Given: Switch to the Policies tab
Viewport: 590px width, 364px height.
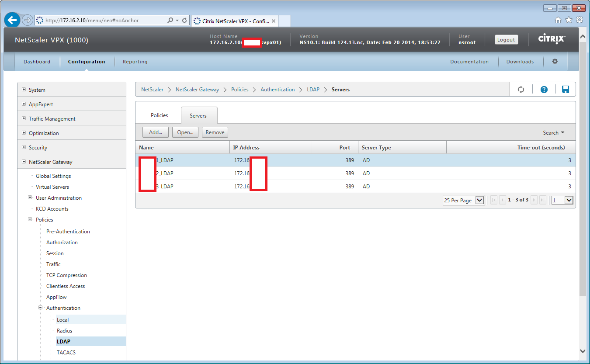Looking at the screenshot, I should pos(160,115).
